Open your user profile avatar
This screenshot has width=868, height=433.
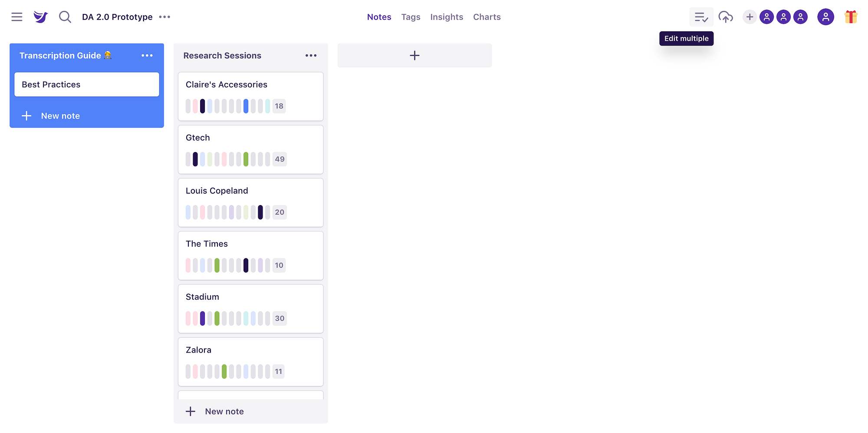(825, 17)
